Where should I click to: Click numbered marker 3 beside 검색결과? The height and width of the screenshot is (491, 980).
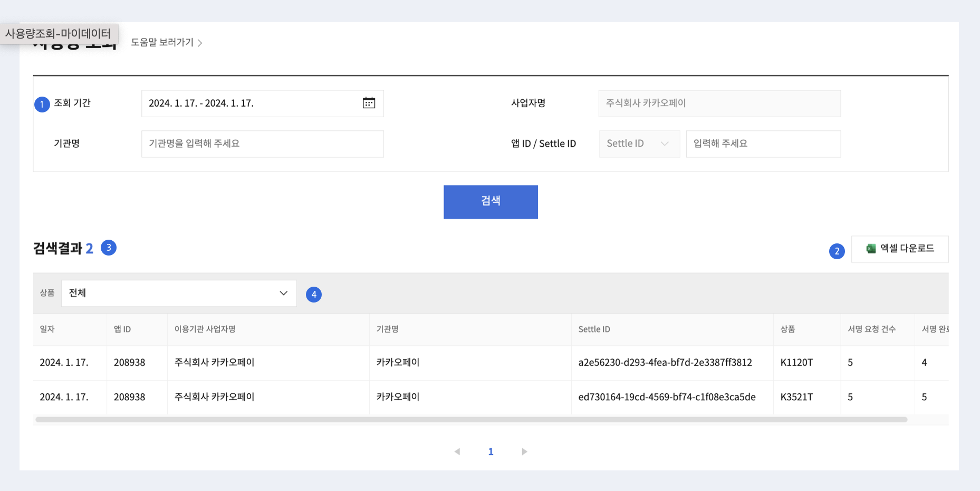point(109,248)
